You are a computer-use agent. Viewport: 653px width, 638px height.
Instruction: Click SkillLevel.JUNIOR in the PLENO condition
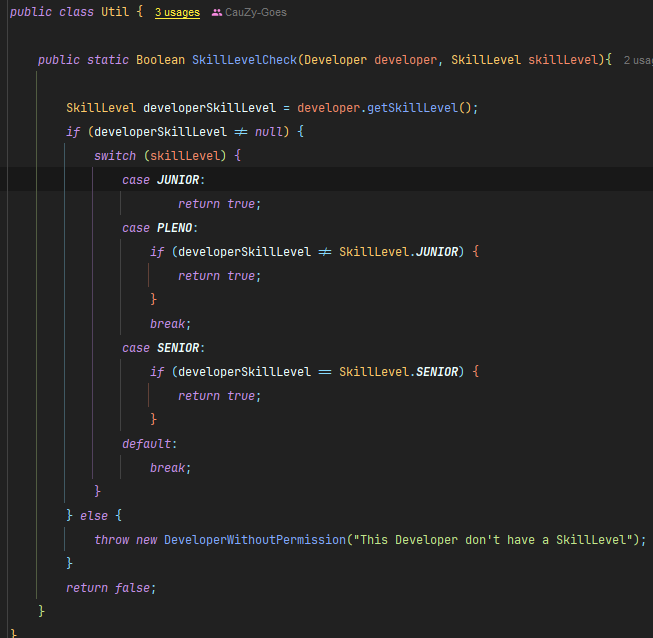coord(399,252)
